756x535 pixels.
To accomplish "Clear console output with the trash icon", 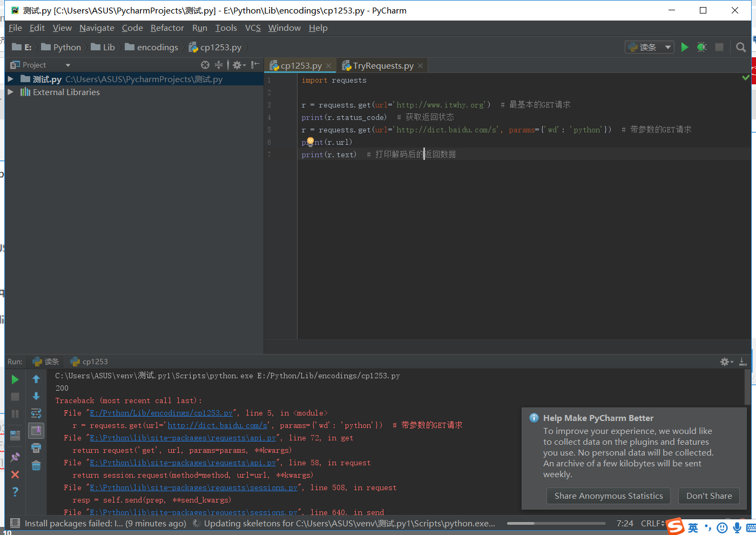I will (x=36, y=465).
